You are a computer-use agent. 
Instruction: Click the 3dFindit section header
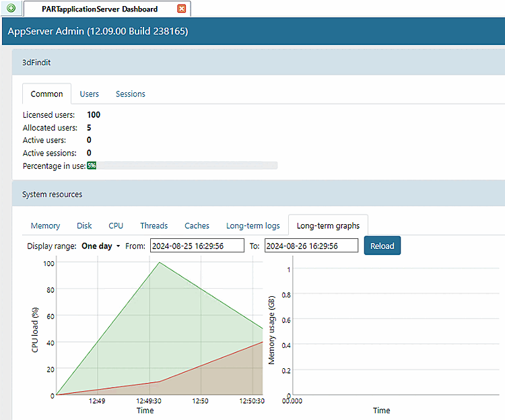coord(259,62)
